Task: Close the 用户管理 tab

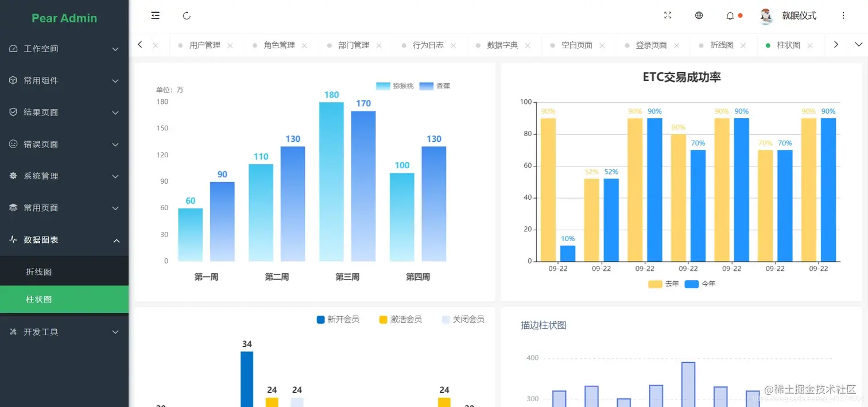Action: tap(230, 45)
